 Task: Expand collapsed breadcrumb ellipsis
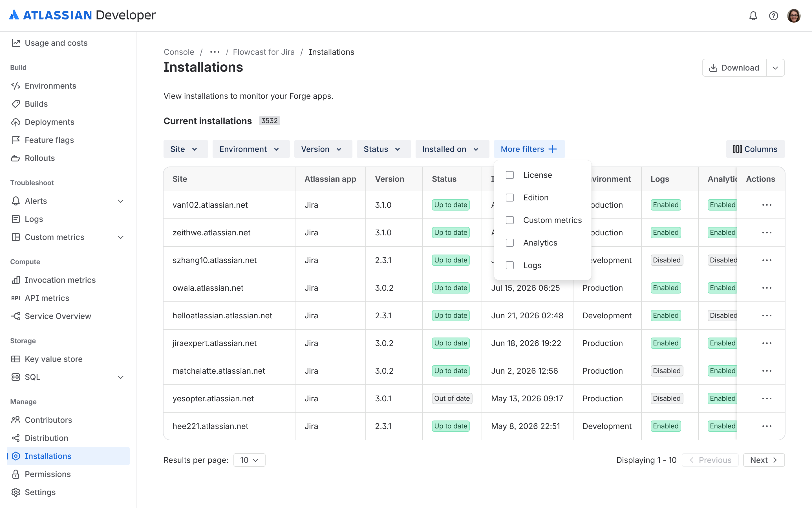215,52
